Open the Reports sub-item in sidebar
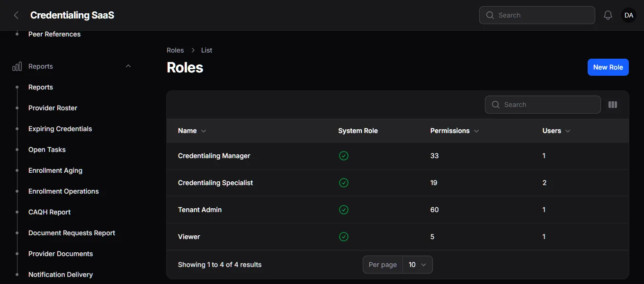Image resolution: width=644 pixels, height=284 pixels. point(41,87)
